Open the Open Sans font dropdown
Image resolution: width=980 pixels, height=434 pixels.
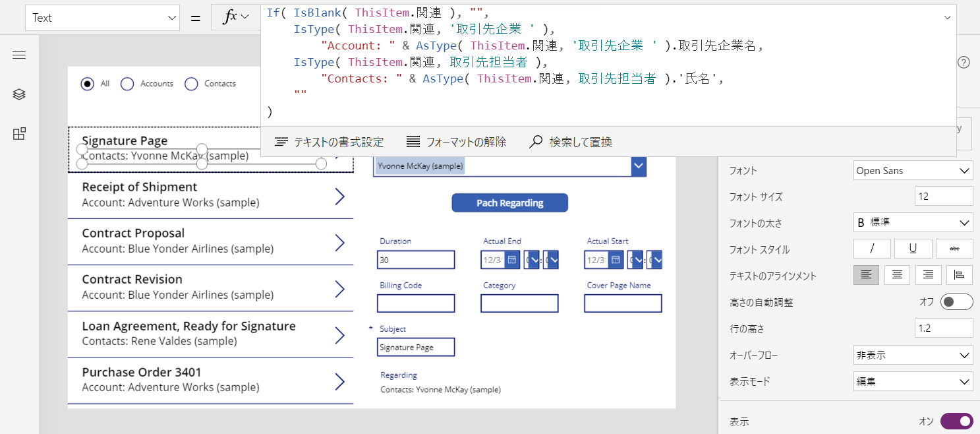[913, 170]
